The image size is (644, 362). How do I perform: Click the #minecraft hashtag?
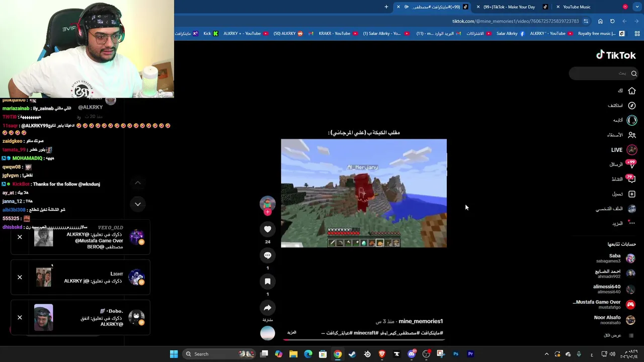point(365,333)
